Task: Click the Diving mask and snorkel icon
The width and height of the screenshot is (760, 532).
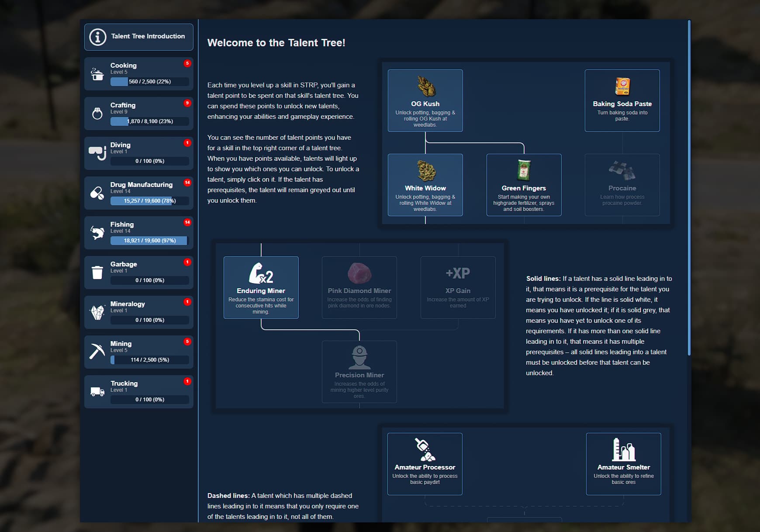Action: (x=97, y=152)
